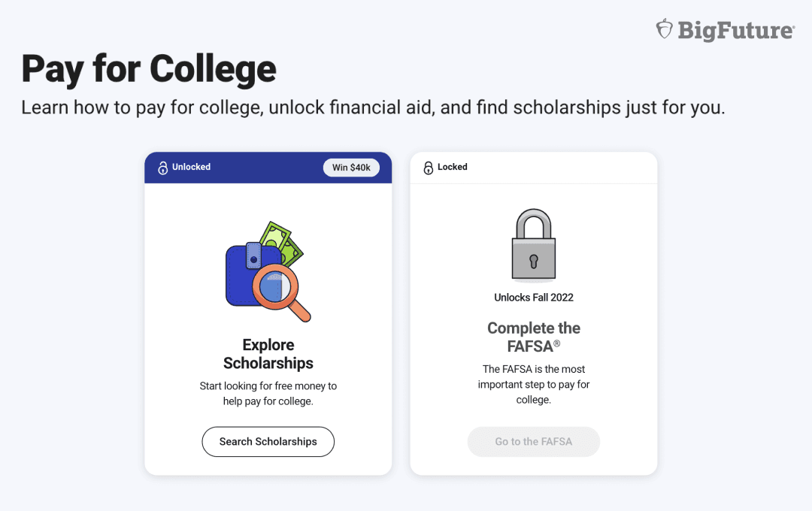This screenshot has height=511, width=812.
Task: Click the 'Start looking for free money' description
Action: click(x=268, y=394)
